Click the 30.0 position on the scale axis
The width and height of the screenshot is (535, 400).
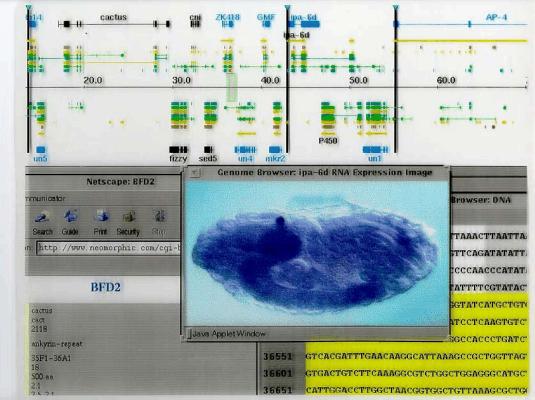click(181, 80)
